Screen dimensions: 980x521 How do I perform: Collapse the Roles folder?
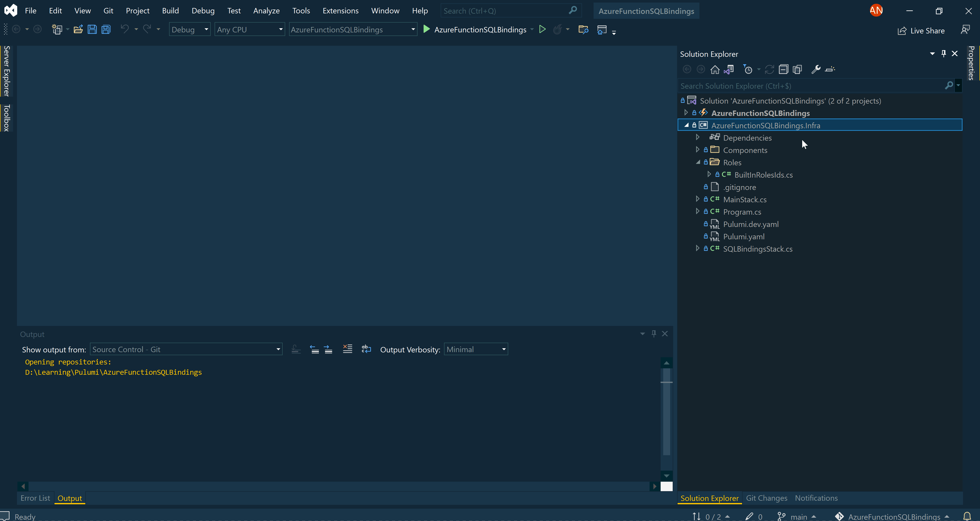(x=698, y=162)
